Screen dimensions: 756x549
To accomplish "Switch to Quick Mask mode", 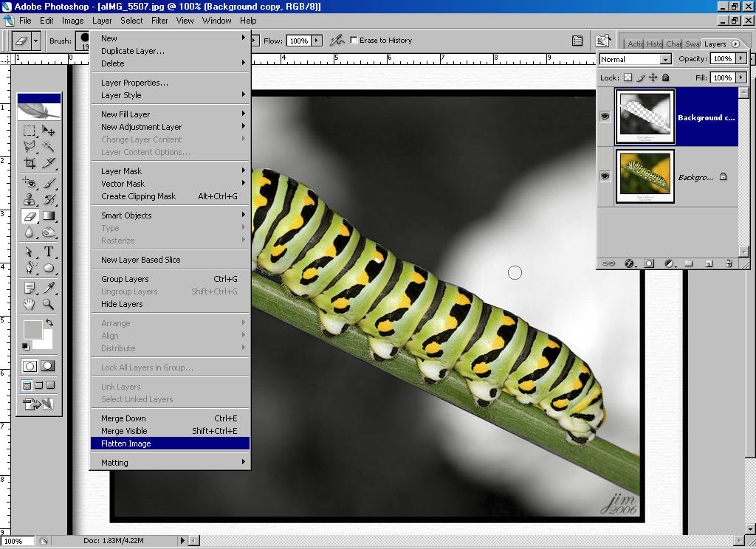I will tap(48, 366).
